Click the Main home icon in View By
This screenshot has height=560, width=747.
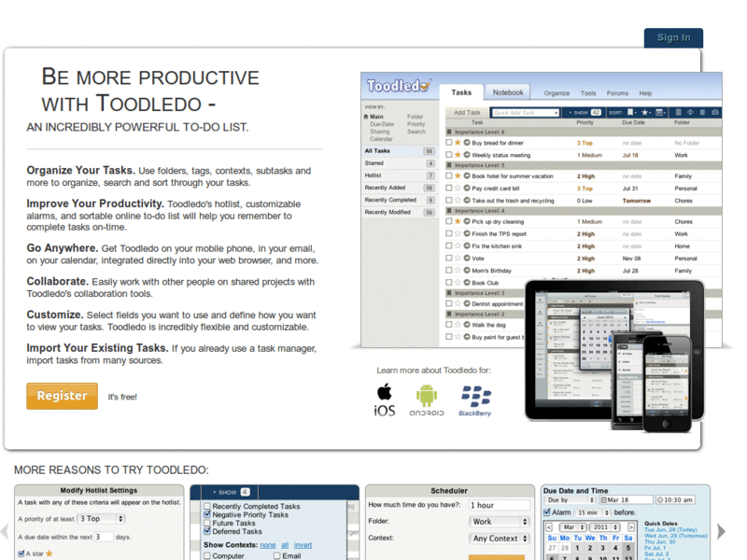[366, 116]
